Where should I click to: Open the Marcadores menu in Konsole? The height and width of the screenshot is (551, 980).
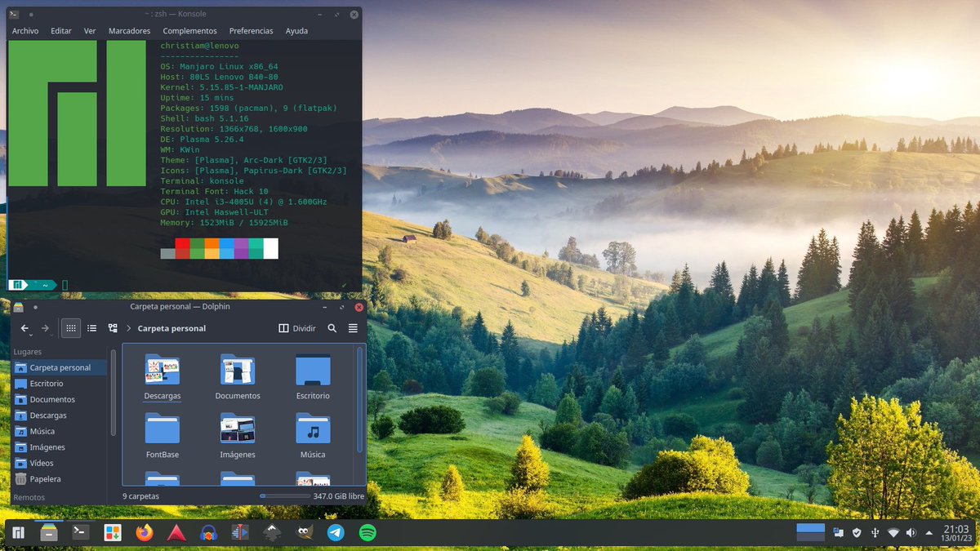[129, 30]
